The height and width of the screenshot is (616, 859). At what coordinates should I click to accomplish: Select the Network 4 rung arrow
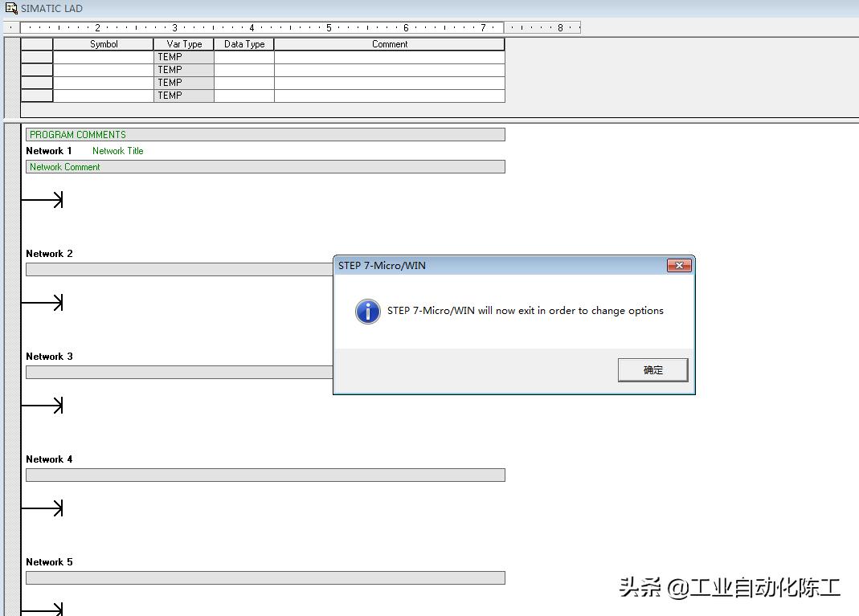click(42, 508)
